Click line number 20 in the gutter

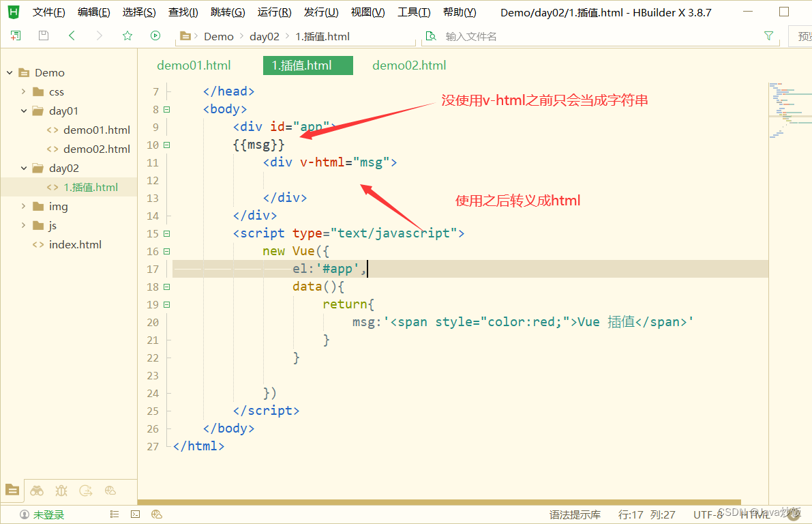(153, 322)
